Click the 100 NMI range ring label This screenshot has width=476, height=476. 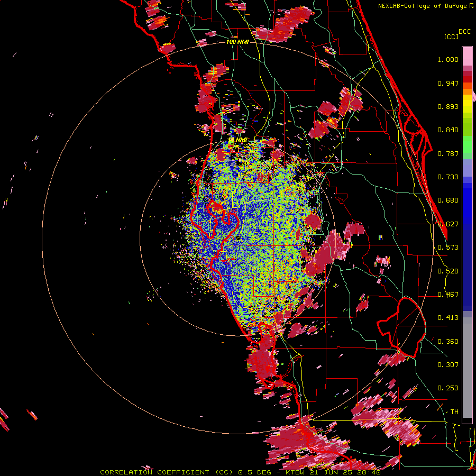coord(237,42)
